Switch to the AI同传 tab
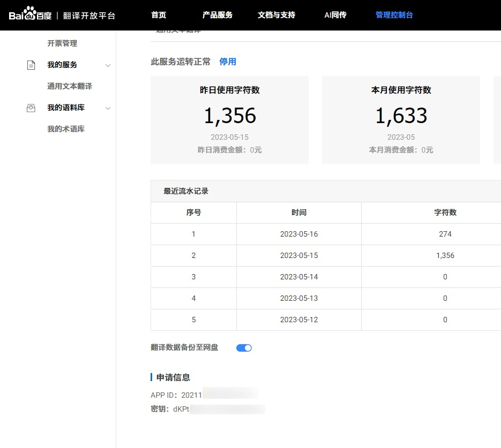Screen dimensions: 501x448 pos(335,15)
